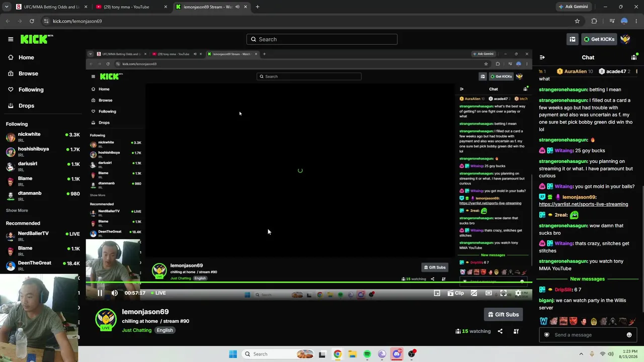Click the Get KICKs button
644x362 pixels.
pos(599,39)
